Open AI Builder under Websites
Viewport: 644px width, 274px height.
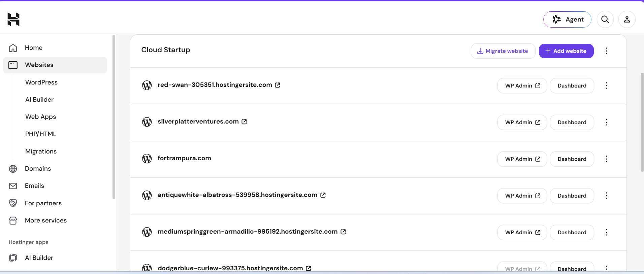(x=39, y=100)
